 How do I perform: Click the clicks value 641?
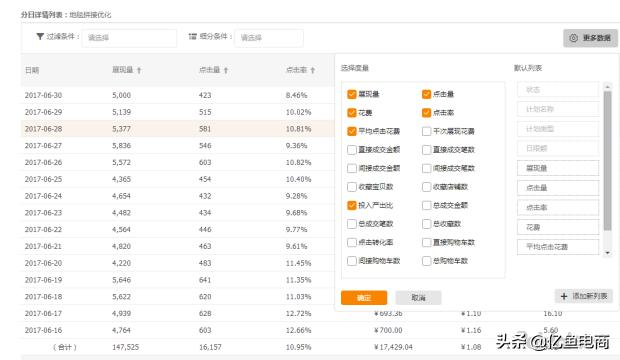pyautogui.click(x=205, y=280)
